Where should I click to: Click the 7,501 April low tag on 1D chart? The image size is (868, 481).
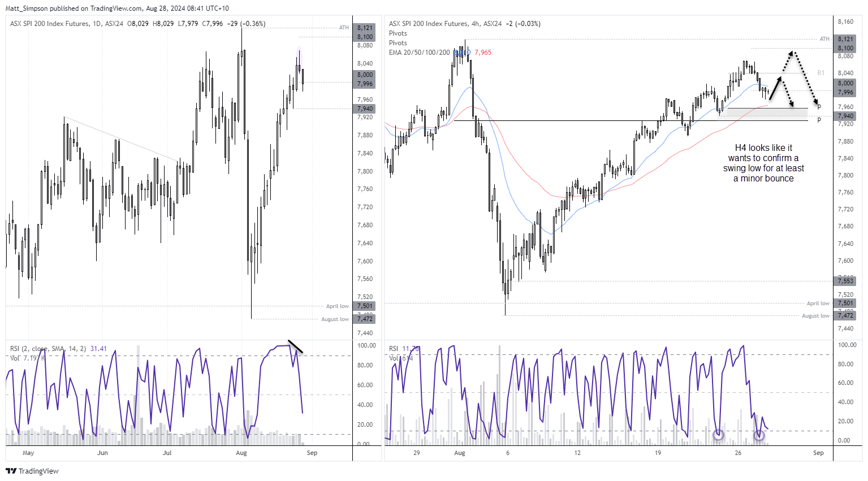tap(365, 306)
